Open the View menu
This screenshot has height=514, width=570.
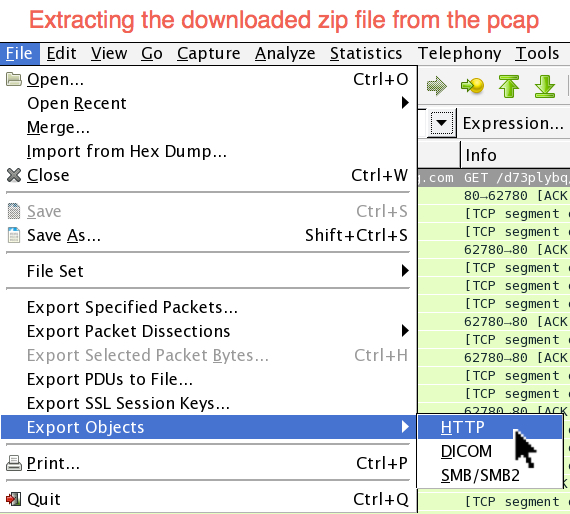109,54
